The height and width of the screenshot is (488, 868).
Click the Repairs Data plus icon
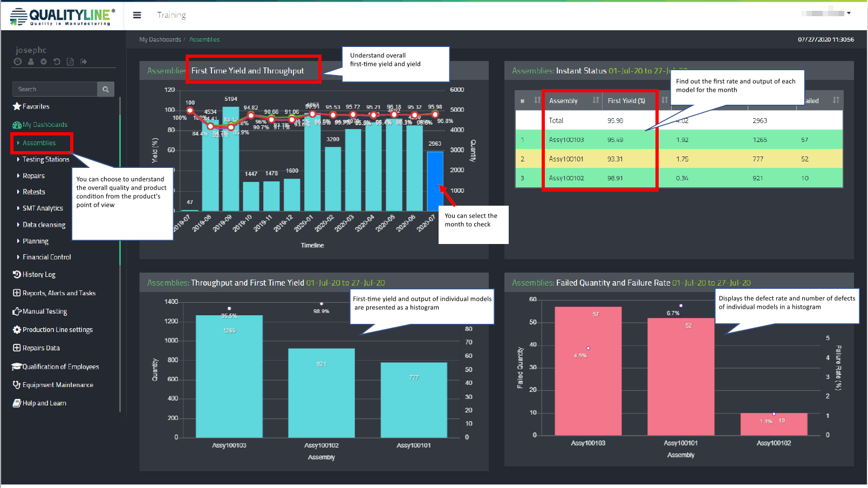17,348
